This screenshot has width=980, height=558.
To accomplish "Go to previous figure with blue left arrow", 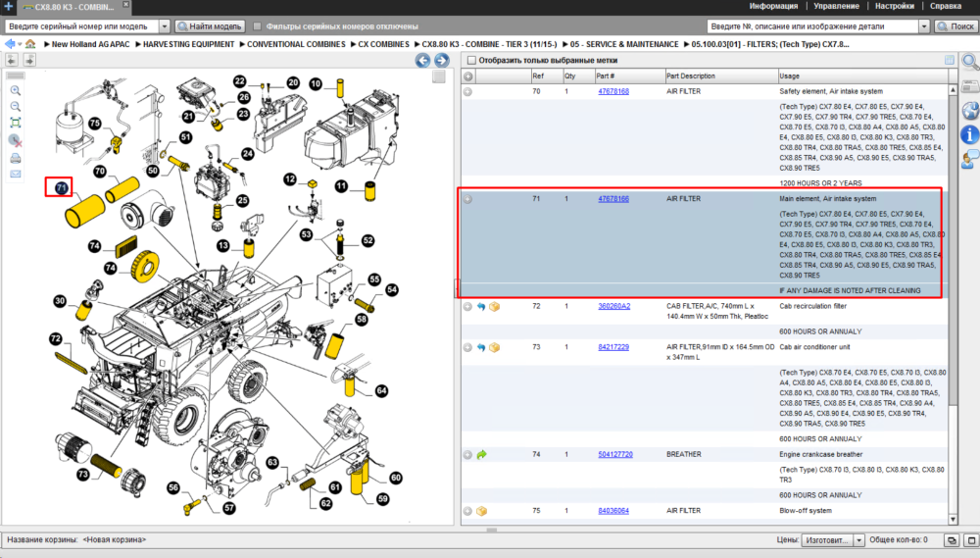I will click(x=422, y=60).
